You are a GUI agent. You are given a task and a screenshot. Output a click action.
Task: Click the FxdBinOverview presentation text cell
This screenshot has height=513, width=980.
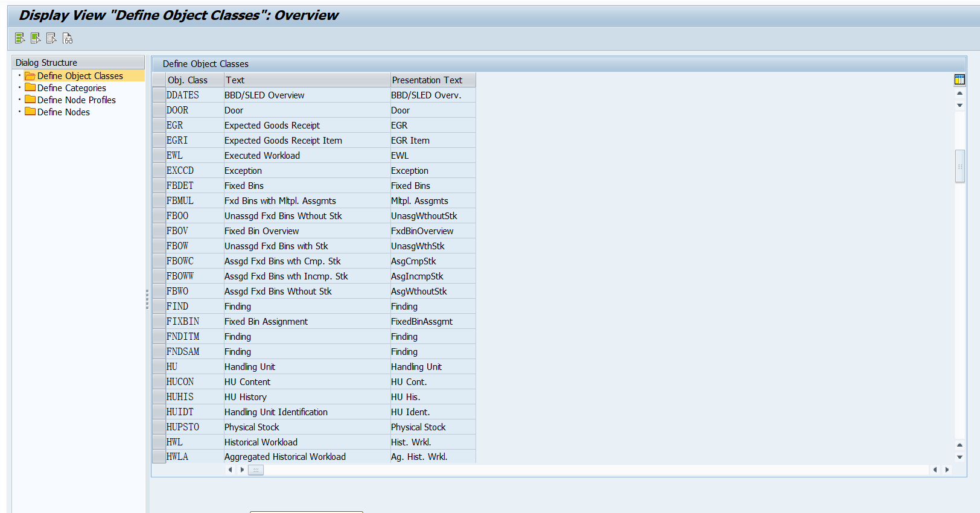point(433,231)
